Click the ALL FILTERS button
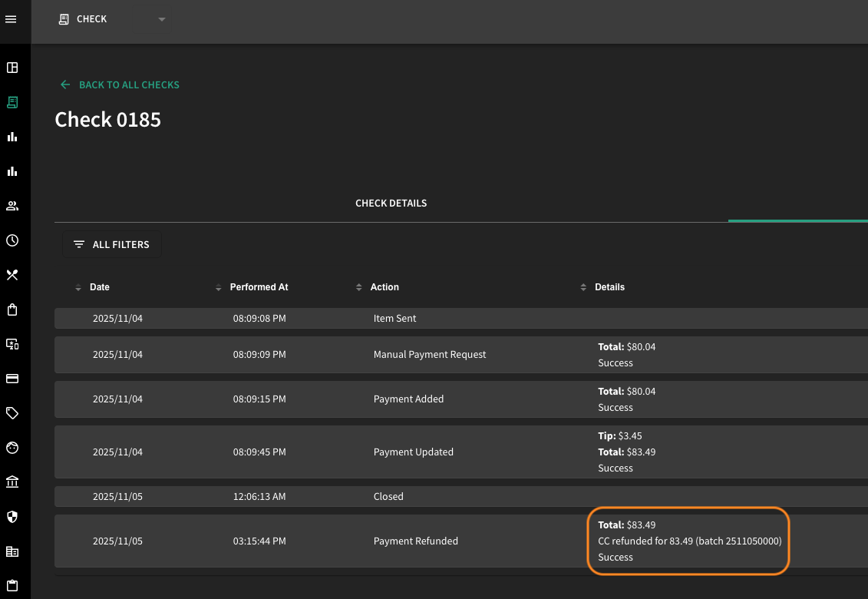 tap(112, 244)
